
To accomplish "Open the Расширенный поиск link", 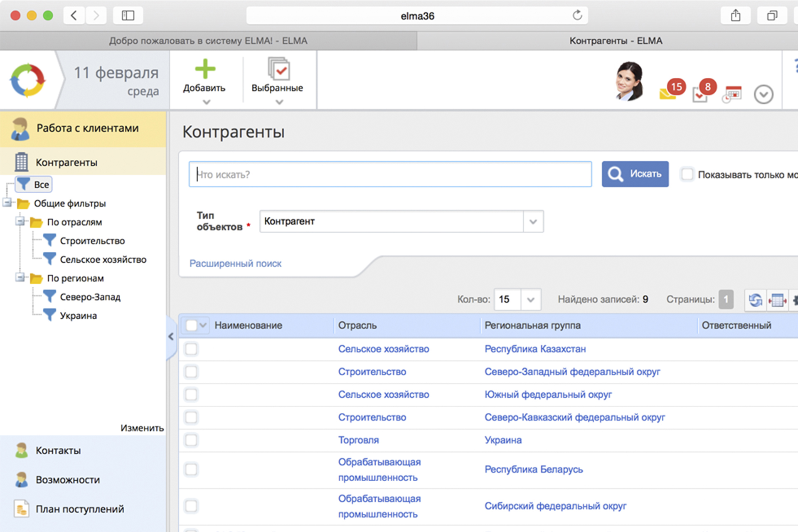I will 235,264.
